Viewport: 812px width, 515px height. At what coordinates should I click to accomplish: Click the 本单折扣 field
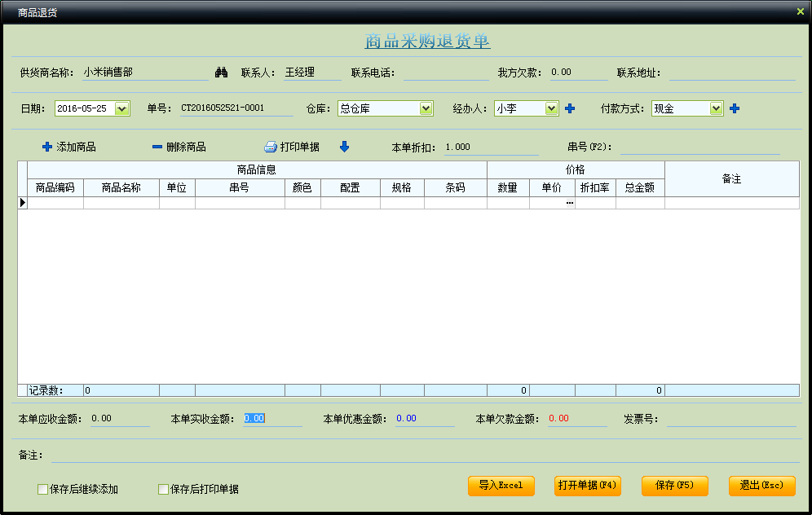point(491,147)
